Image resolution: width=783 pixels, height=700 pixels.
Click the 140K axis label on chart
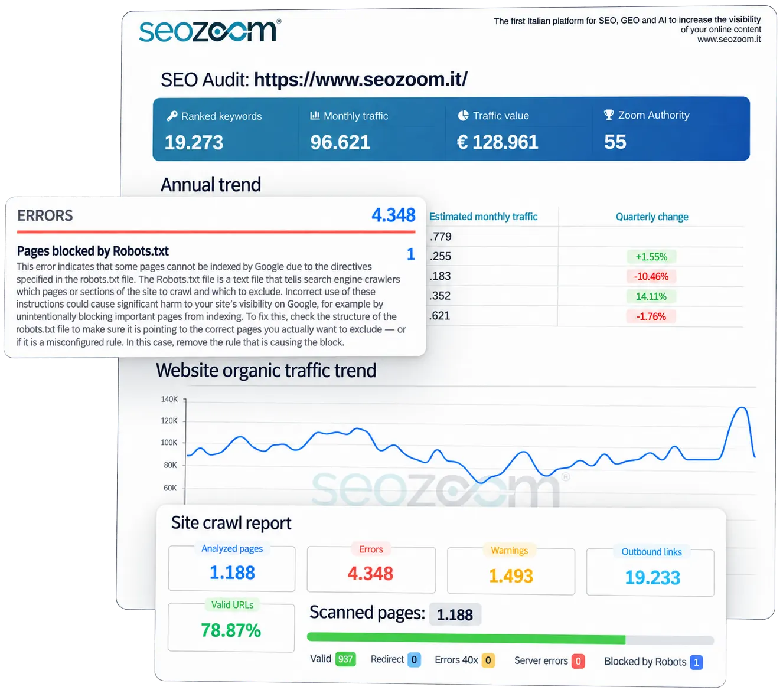pyautogui.click(x=169, y=400)
